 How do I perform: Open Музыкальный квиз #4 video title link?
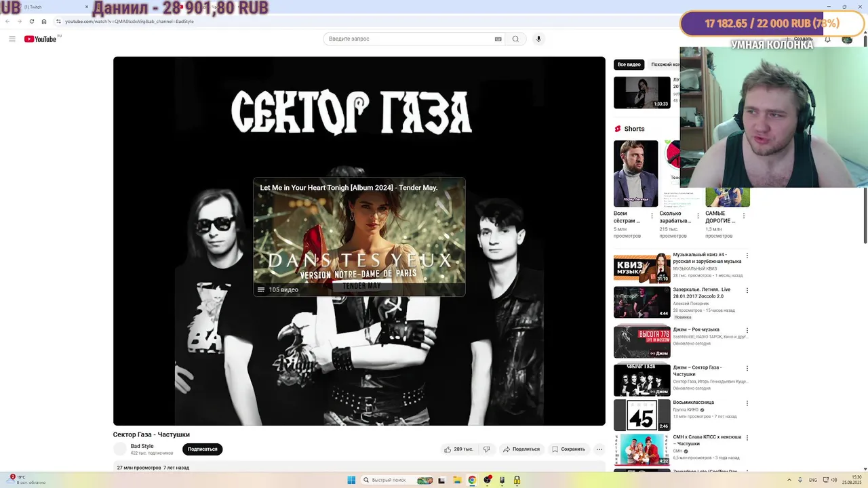click(707, 258)
